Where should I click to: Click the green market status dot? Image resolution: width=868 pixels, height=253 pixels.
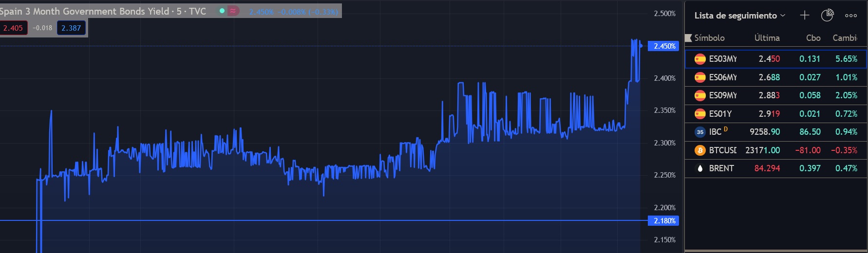click(x=222, y=11)
